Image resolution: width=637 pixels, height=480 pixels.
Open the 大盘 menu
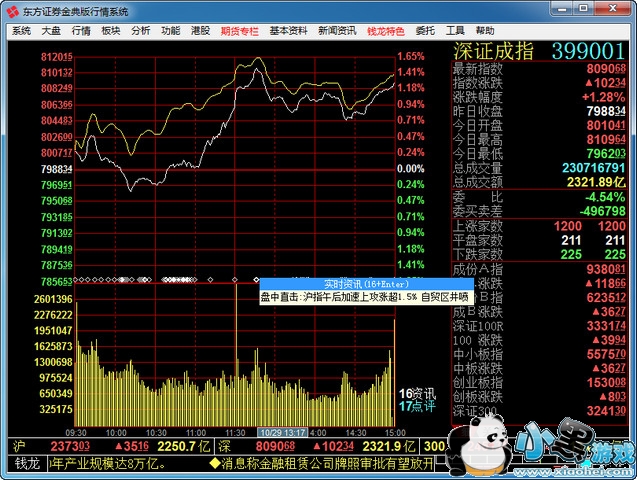click(51, 31)
